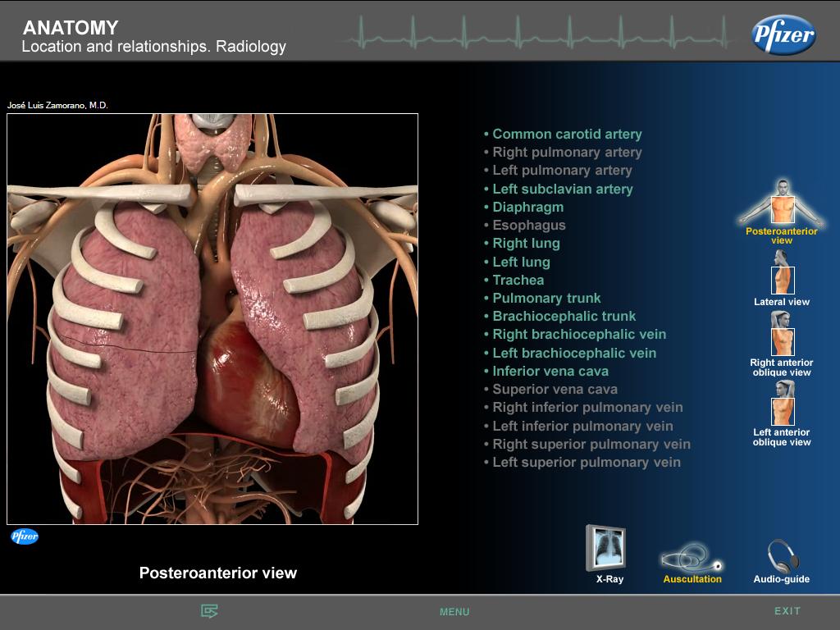The width and height of the screenshot is (840, 630).
Task: Click the Location and relationships. Radiology subtitle
Action: point(153,47)
